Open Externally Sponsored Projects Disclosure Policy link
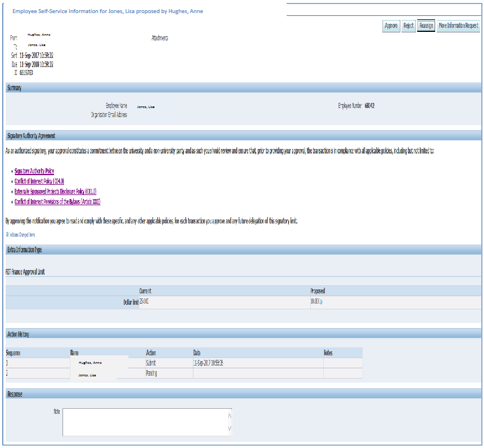 point(56,192)
